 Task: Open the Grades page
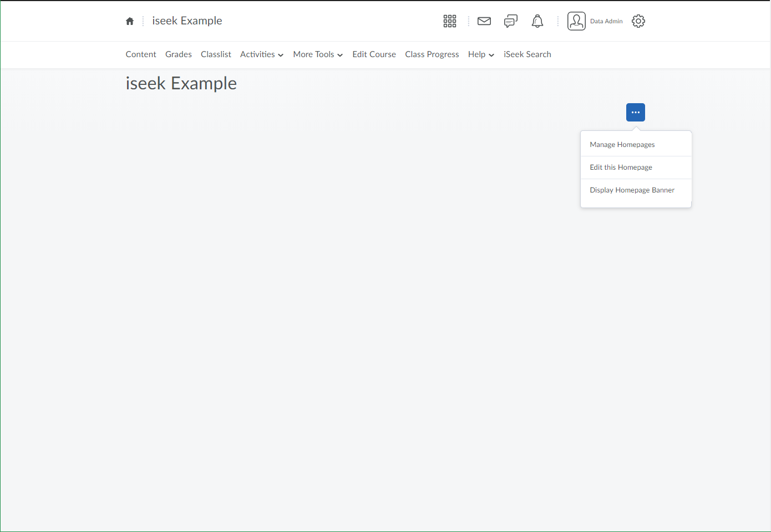pos(179,54)
